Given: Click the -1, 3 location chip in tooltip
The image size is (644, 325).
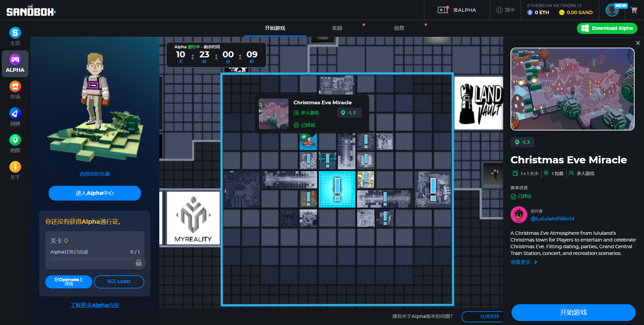Looking at the screenshot, I should pyautogui.click(x=350, y=113).
